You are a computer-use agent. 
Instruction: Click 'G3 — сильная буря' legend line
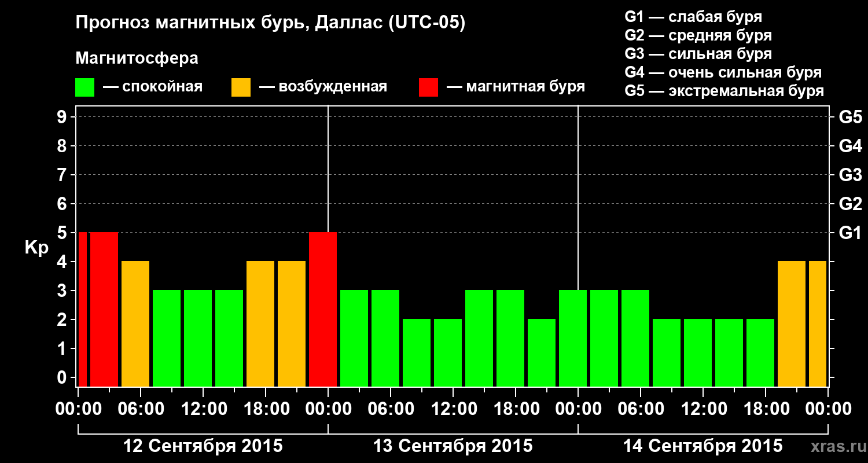[698, 54]
